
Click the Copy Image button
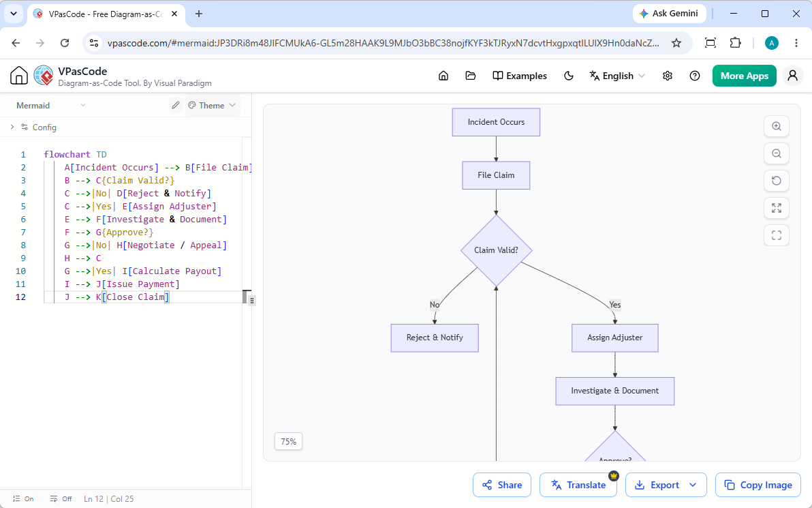pos(758,485)
